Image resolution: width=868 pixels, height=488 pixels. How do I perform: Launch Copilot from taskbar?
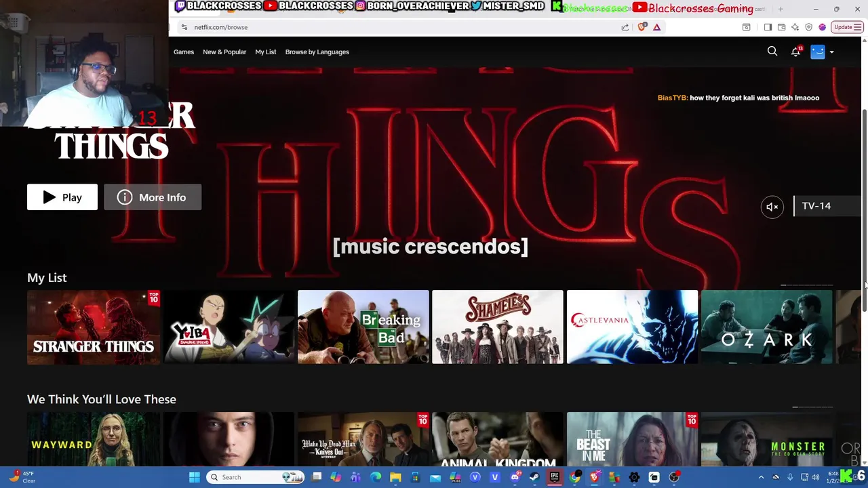click(336, 477)
